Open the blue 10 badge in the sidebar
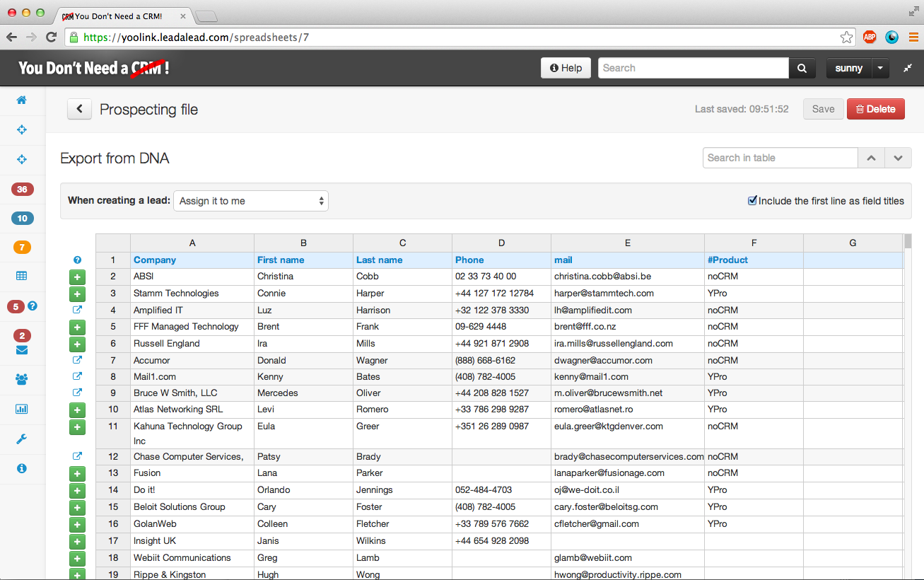This screenshot has width=924, height=580. click(22, 219)
